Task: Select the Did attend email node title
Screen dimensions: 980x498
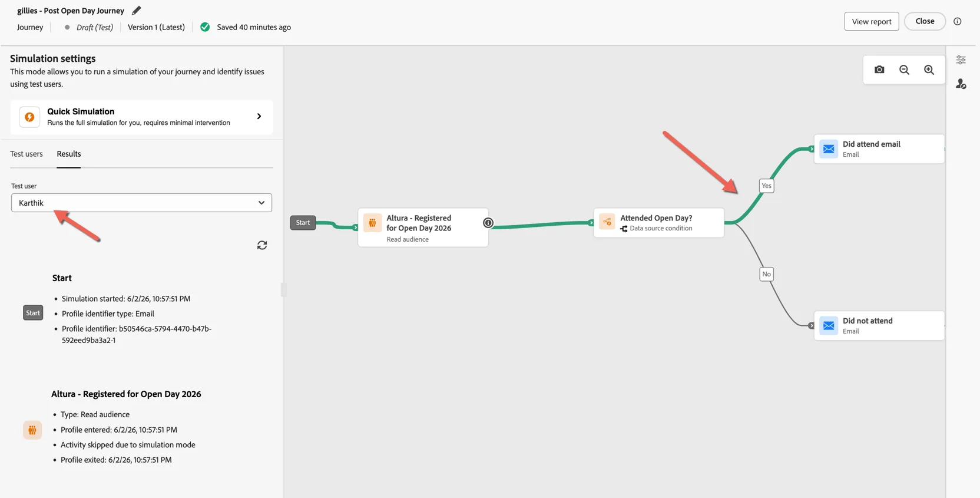Action: coord(871,144)
